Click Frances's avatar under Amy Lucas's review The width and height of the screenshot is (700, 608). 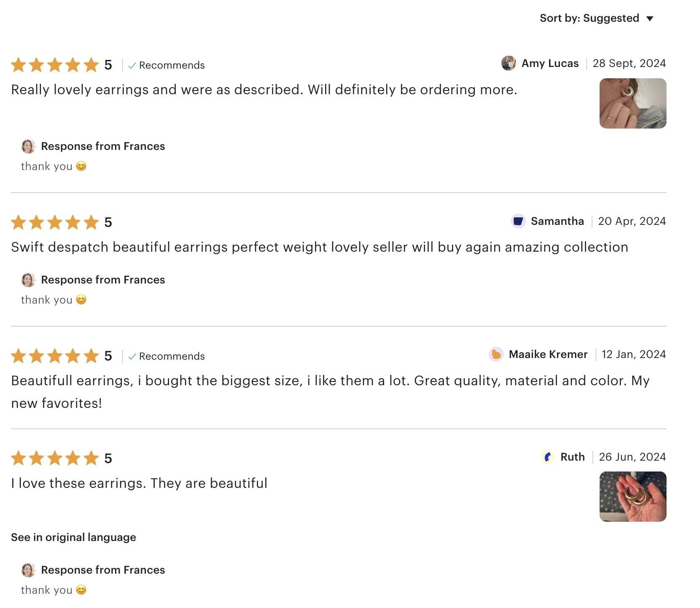(28, 146)
